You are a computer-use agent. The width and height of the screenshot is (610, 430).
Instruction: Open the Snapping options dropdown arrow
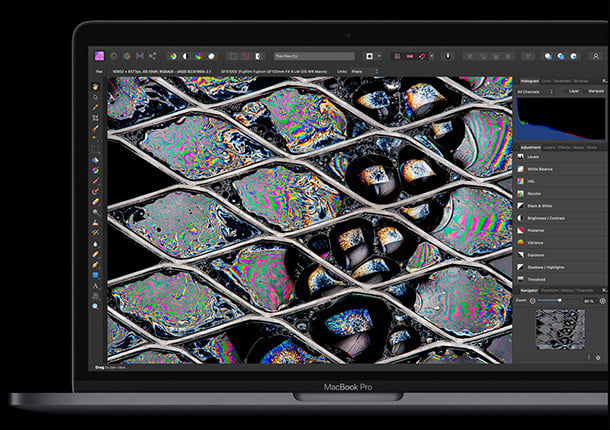coord(432,56)
